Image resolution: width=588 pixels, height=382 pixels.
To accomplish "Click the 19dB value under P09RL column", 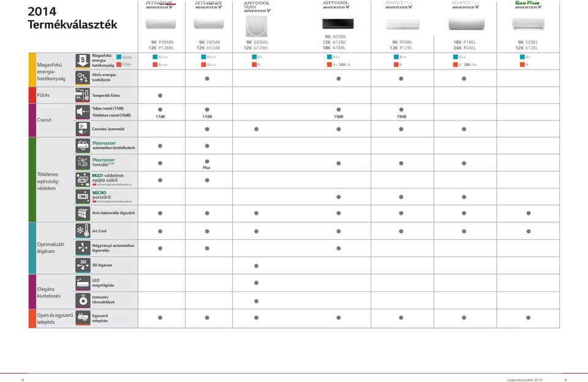I will coord(401,116).
